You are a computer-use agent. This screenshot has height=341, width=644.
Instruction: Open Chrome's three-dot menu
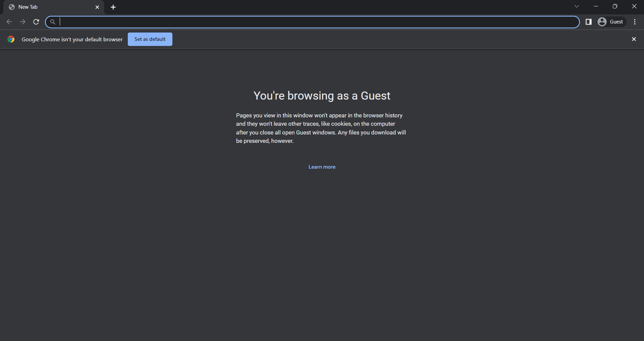(x=635, y=22)
